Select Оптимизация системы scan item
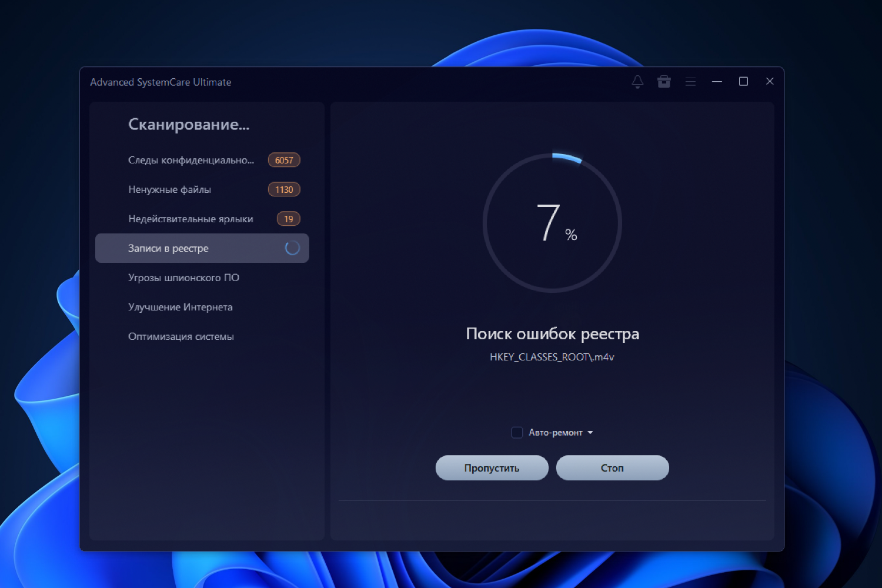 pos(202,336)
